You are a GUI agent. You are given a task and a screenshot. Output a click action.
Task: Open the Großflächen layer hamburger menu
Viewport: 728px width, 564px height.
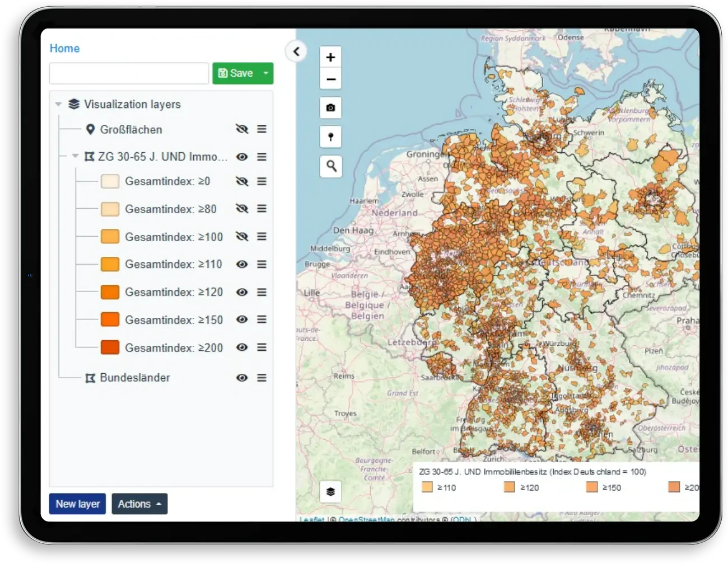point(262,129)
